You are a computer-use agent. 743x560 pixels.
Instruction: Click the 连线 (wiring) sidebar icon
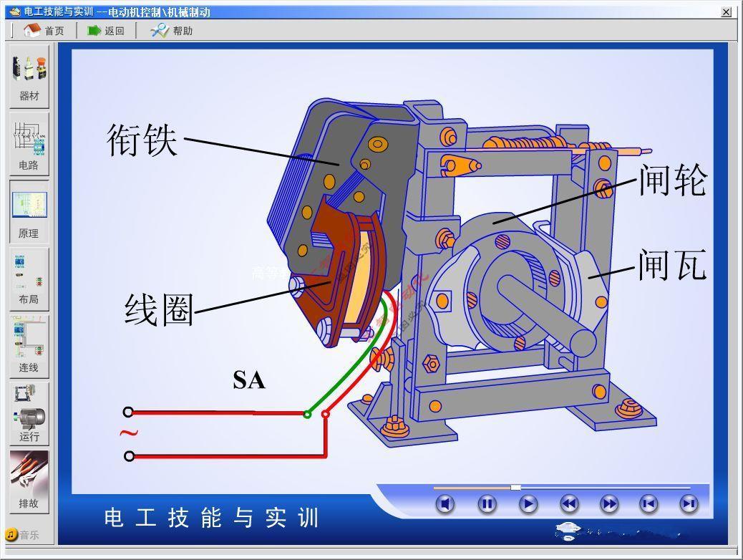point(29,347)
